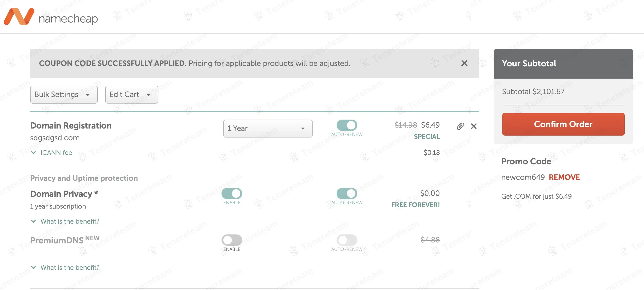This screenshot has height=290, width=644.
Task: Remove the newcom649 promo code
Action: click(564, 177)
